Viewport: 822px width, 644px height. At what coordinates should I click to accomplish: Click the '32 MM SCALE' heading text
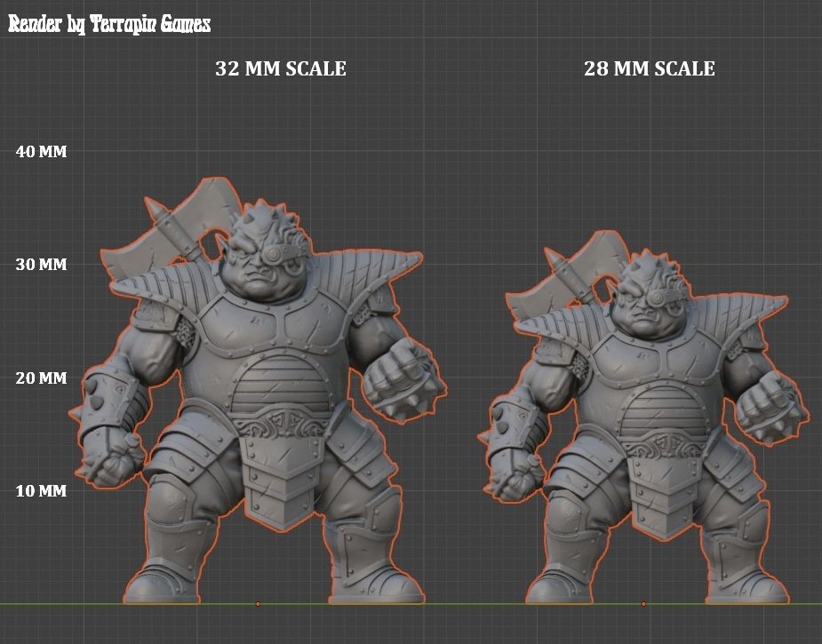click(281, 68)
